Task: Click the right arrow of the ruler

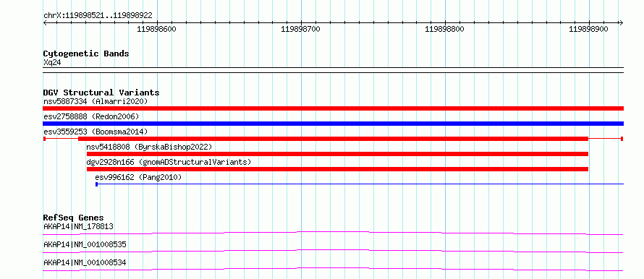Action: [621, 22]
